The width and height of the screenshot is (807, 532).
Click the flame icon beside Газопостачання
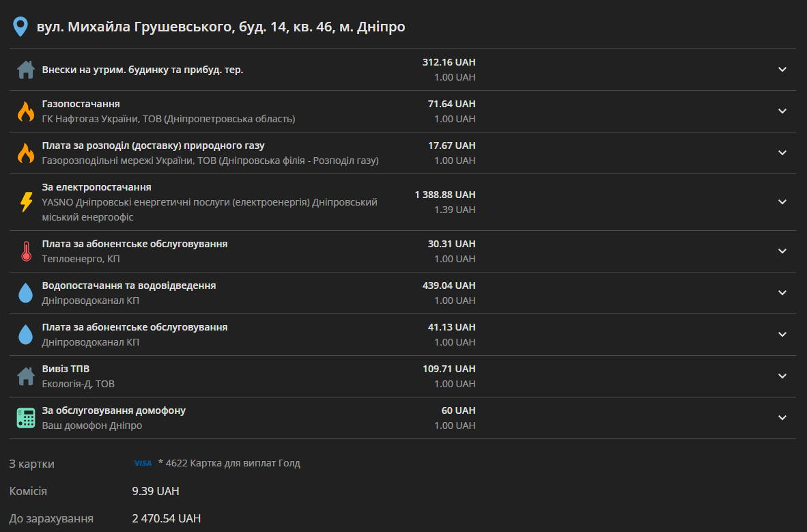(26, 111)
